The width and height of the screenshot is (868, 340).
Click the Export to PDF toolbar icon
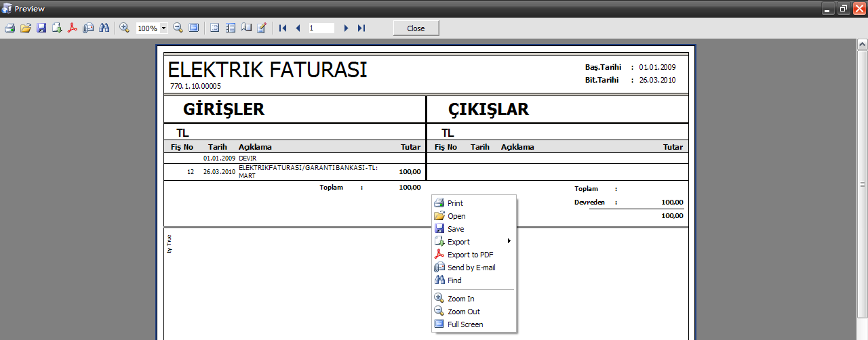pyautogui.click(x=73, y=28)
